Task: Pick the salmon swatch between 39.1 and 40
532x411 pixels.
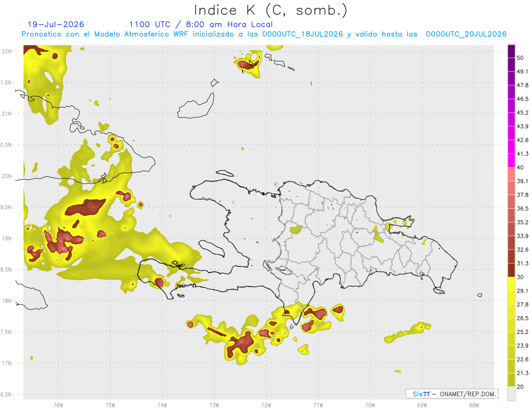Action: 511,174
